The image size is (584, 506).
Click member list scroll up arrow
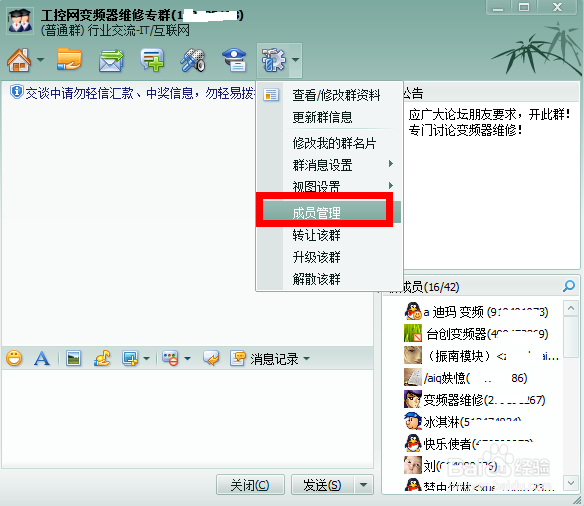(571, 309)
